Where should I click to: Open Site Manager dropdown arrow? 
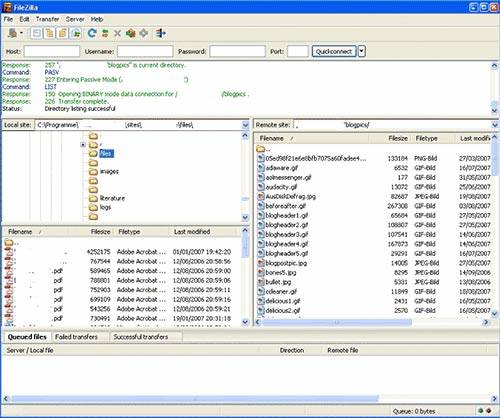coord(21,33)
